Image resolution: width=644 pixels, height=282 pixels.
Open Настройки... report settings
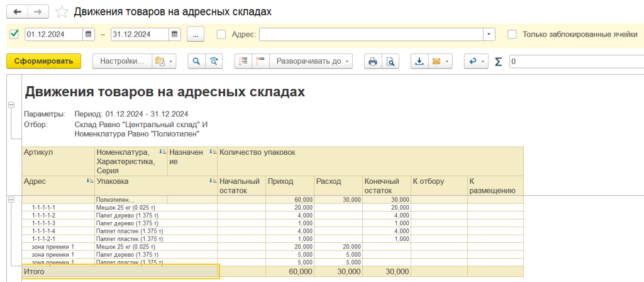[123, 61]
